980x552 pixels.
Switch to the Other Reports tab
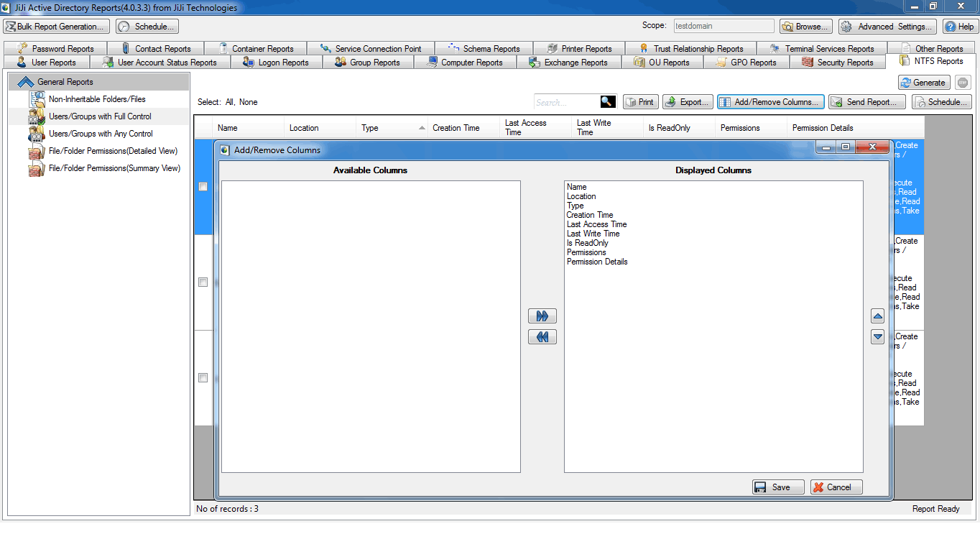click(933, 49)
